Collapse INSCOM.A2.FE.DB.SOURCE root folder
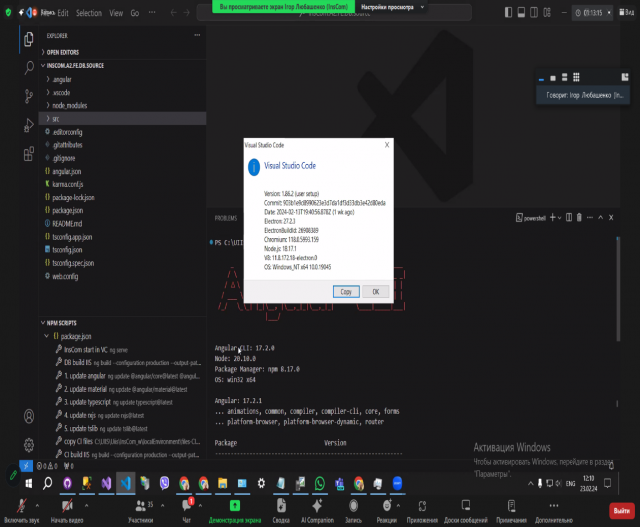The image size is (640, 527). (x=74, y=65)
